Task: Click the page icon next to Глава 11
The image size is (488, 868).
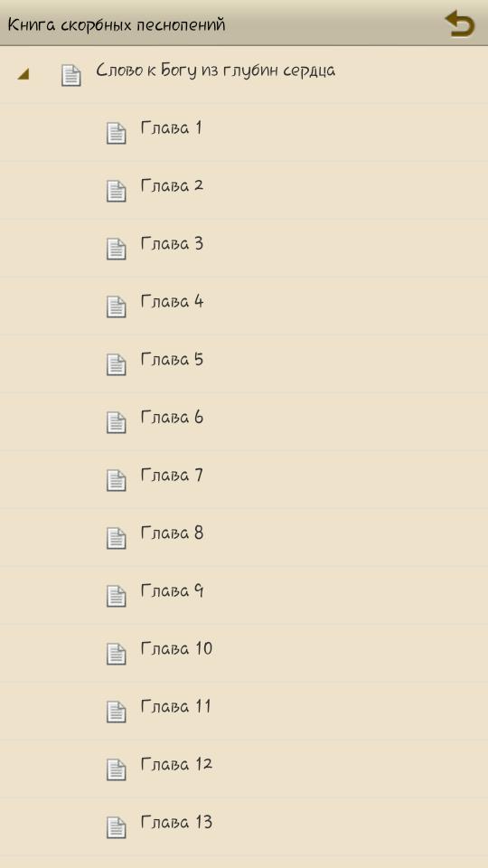Action: (x=117, y=712)
